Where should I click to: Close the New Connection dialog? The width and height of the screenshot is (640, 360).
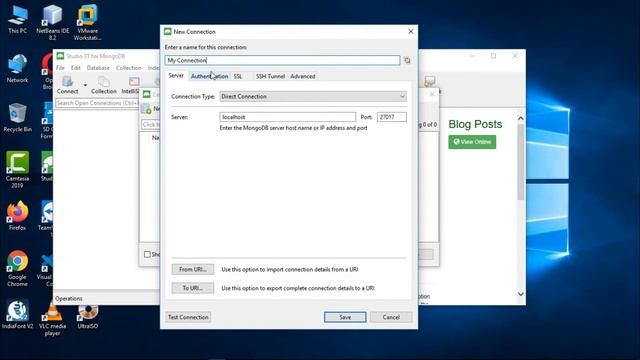(411, 31)
